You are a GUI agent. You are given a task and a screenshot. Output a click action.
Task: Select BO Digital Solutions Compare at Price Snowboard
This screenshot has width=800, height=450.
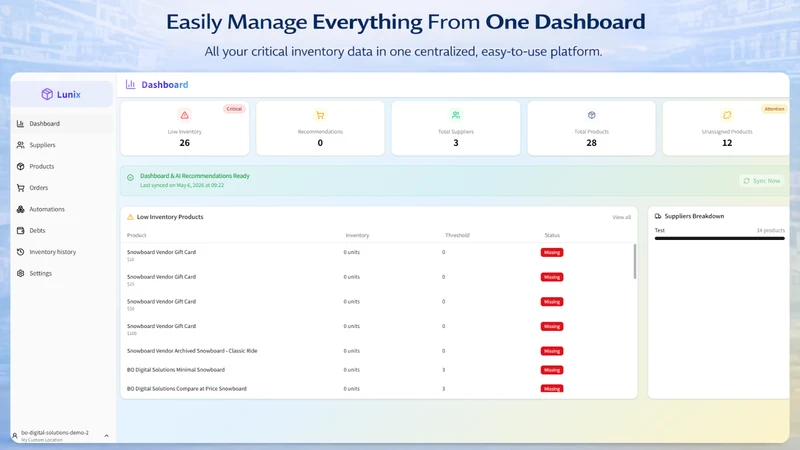pyautogui.click(x=187, y=389)
